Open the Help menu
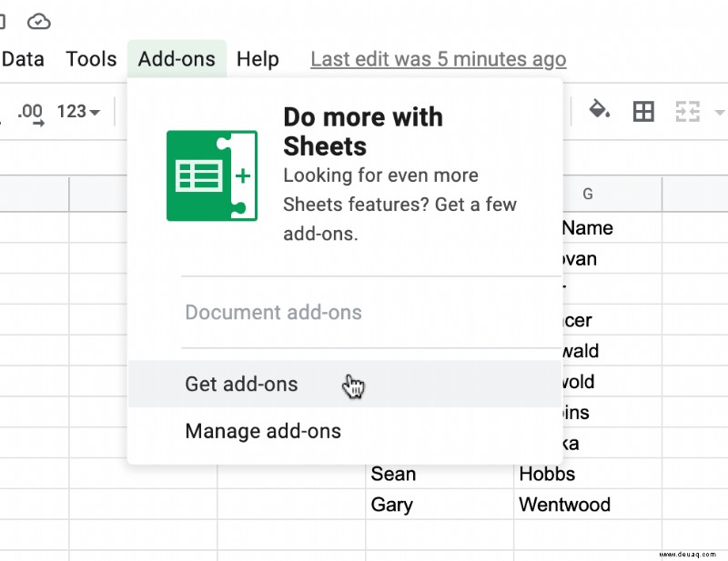Screen dimensions: 728x561 [258, 59]
